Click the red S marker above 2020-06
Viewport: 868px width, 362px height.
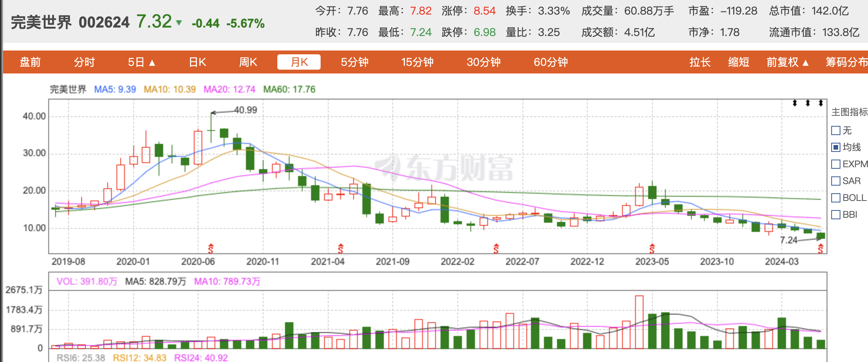[211, 248]
